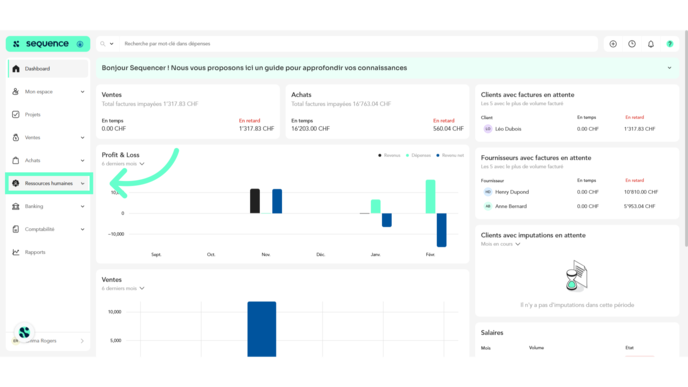Click the 5'953.04 CHF overdue amount
Viewport: 688px width, 387px height.
coord(639,206)
